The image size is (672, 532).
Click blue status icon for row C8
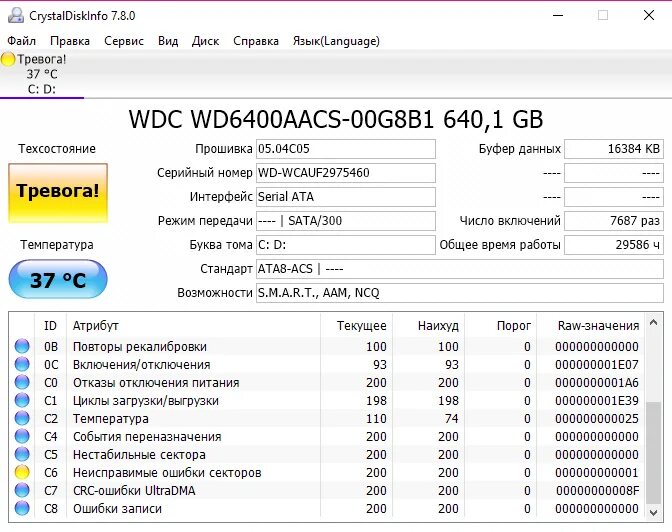[22, 508]
